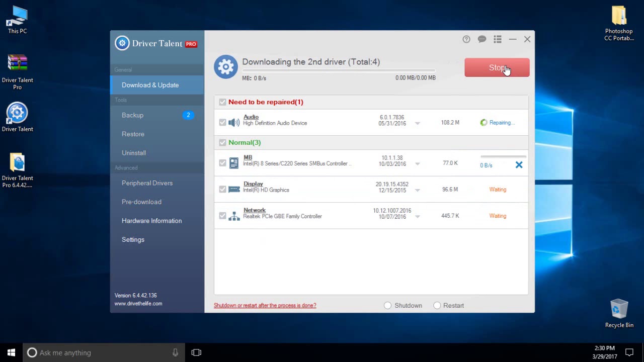This screenshot has width=644, height=362.
Task: Click the Cortana Ask me anything search box
Action: (104, 352)
